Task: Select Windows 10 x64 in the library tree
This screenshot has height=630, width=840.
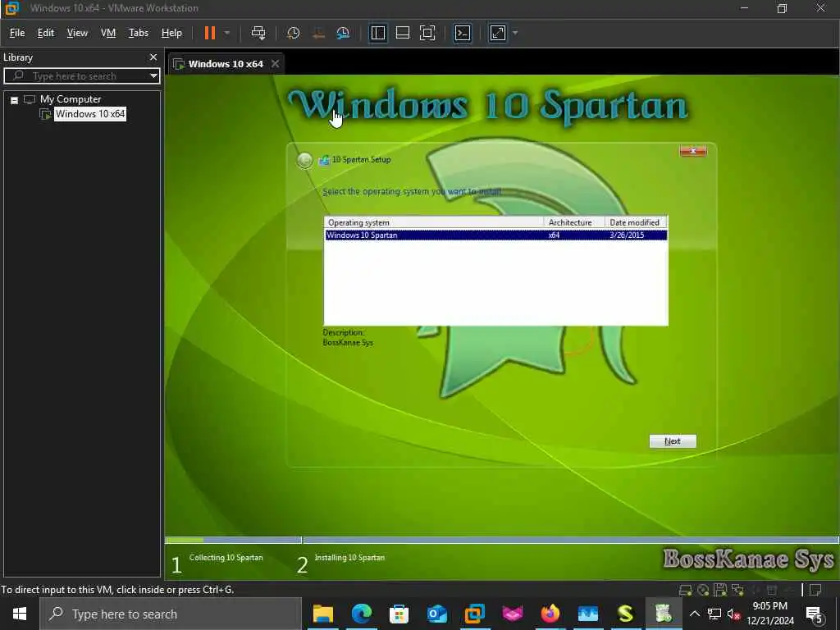Action: click(x=90, y=113)
